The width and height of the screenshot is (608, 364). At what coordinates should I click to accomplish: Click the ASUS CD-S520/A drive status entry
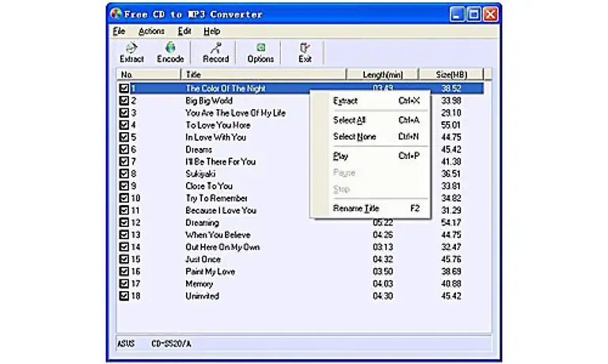[154, 344]
